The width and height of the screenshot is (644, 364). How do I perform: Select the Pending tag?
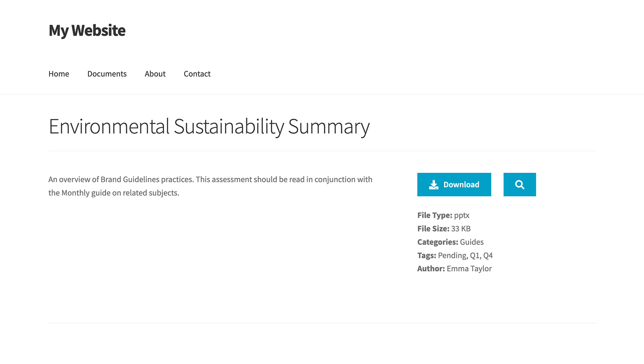pos(452,256)
